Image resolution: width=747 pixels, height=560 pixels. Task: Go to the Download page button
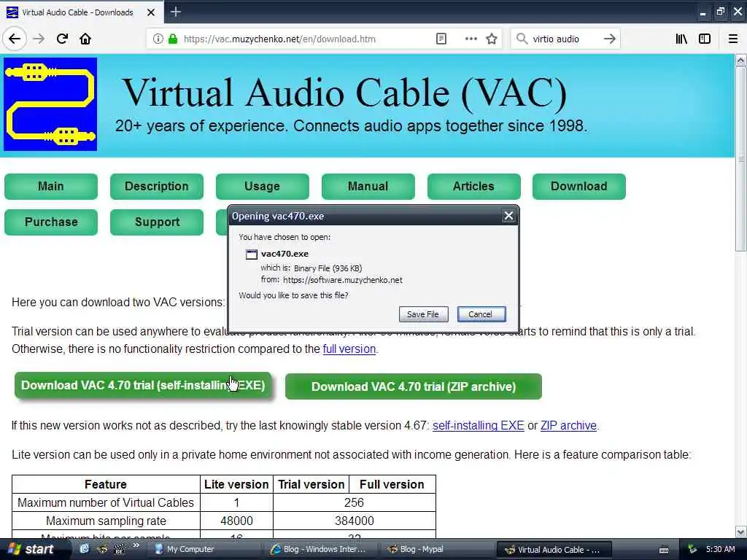pos(579,186)
